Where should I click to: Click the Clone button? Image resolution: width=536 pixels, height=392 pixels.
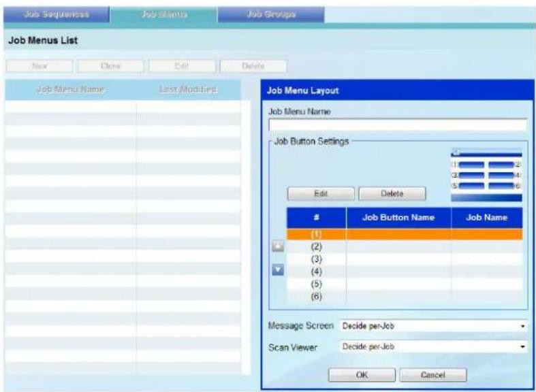[x=111, y=66]
